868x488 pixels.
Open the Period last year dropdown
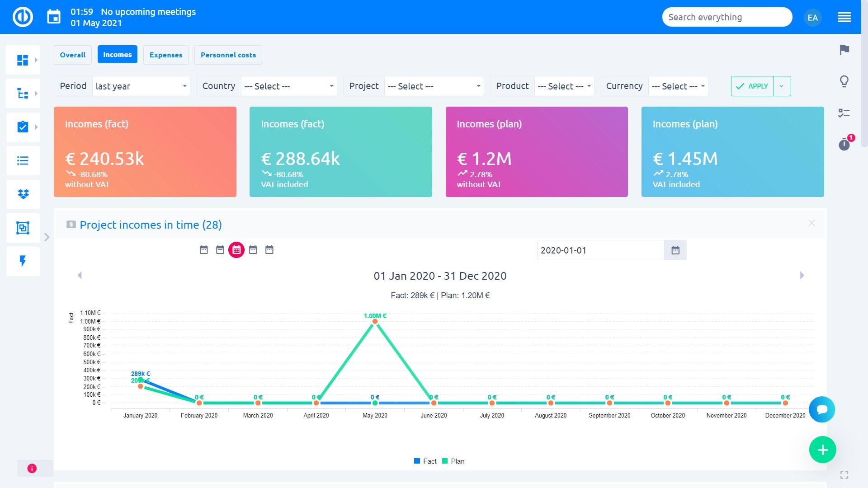(x=141, y=86)
